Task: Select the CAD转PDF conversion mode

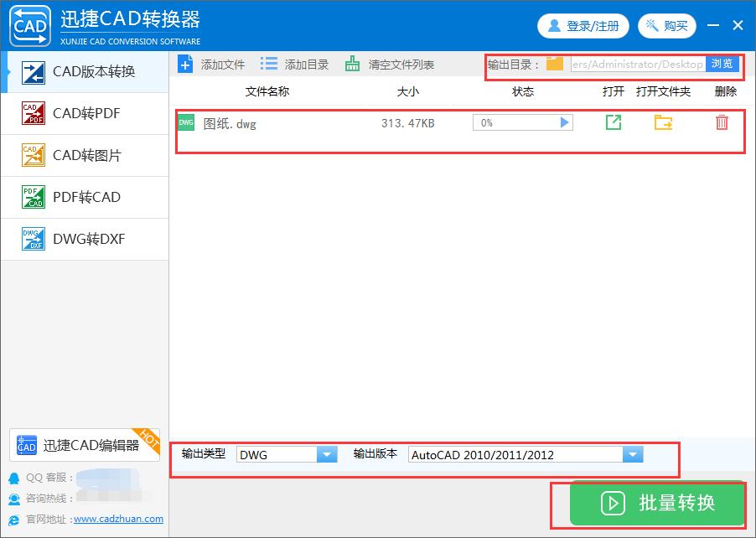Action: [84, 113]
